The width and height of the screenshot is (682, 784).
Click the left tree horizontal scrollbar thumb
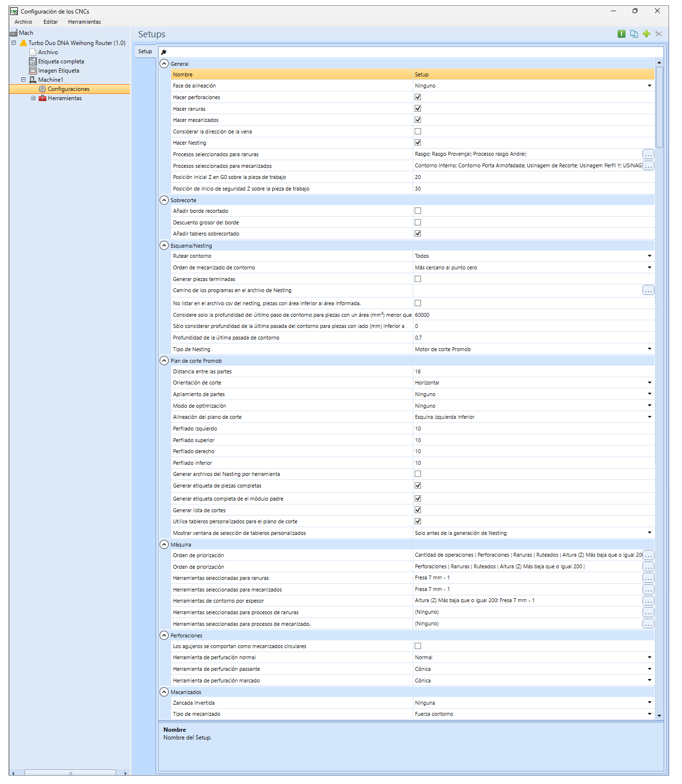pos(70,773)
